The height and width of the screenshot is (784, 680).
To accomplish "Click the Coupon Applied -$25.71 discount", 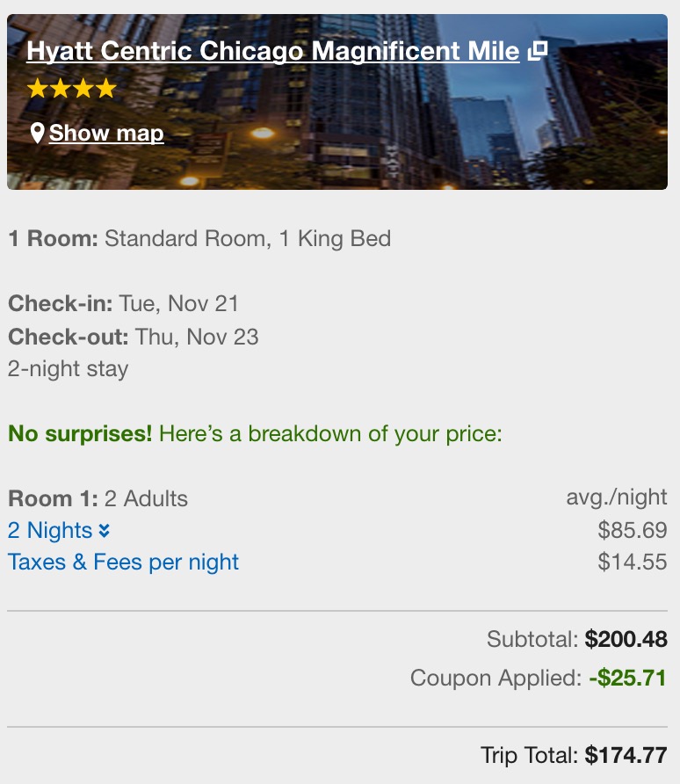I will (x=627, y=679).
